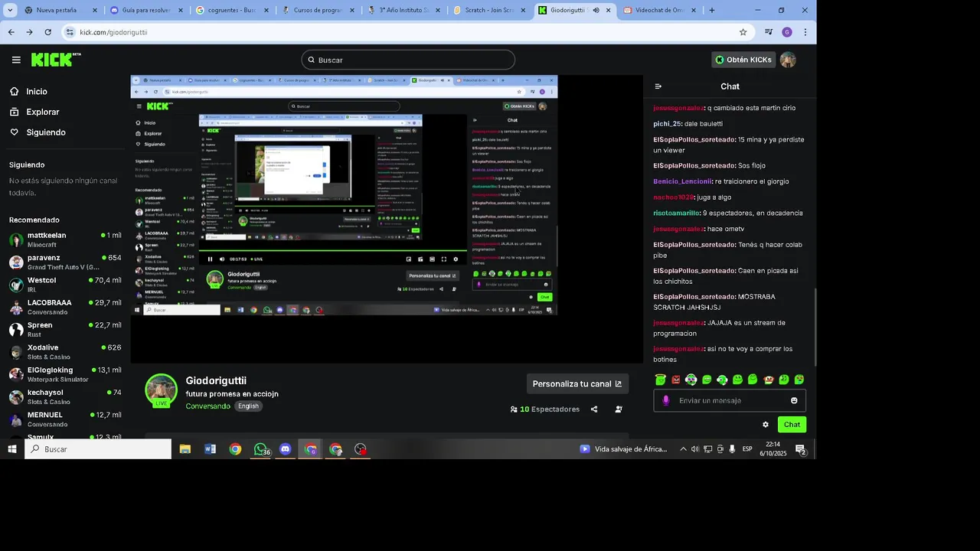Open a new browser tab
Screen dimensions: 980x551
click(711, 11)
